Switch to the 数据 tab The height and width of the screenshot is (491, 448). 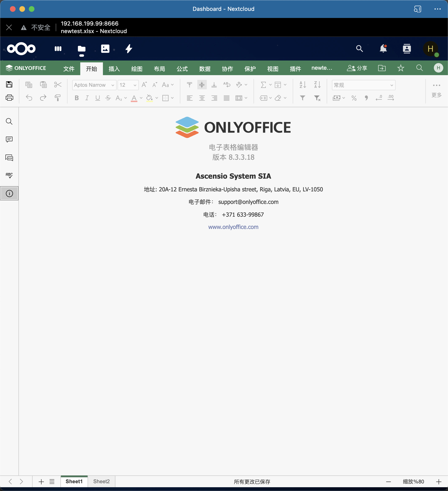coord(205,69)
